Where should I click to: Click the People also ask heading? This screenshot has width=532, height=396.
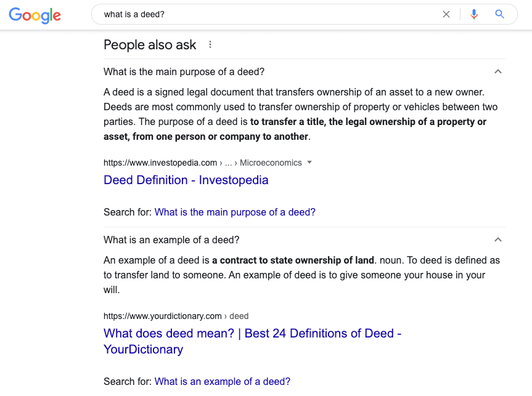pos(150,45)
